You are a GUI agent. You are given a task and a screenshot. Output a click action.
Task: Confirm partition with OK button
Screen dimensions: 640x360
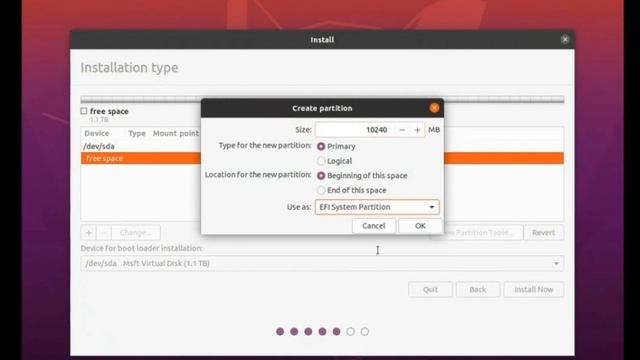click(420, 226)
